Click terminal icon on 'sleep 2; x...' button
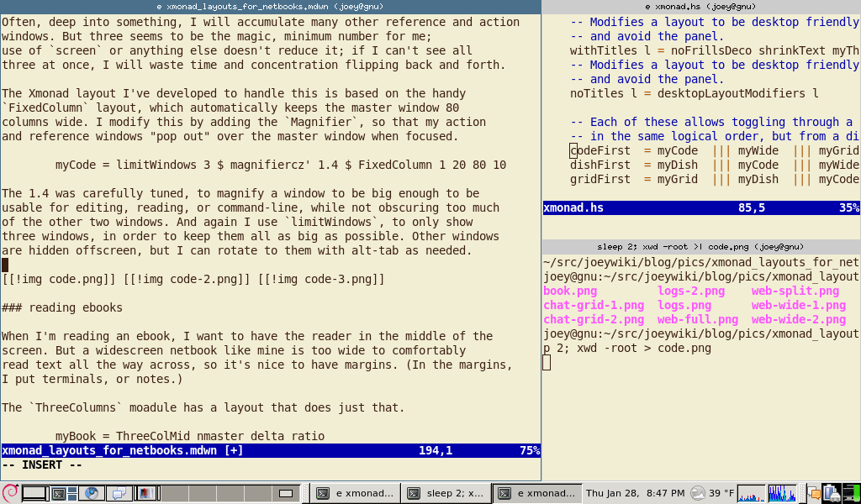The image size is (861, 504). (415, 493)
